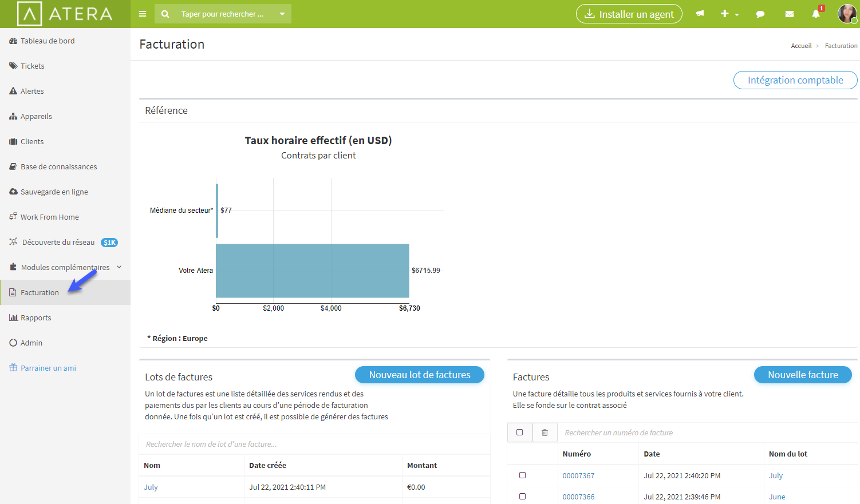Screen dimensions: 860x504
Task: Click the Accueil breadcrumb link
Action: point(801,46)
